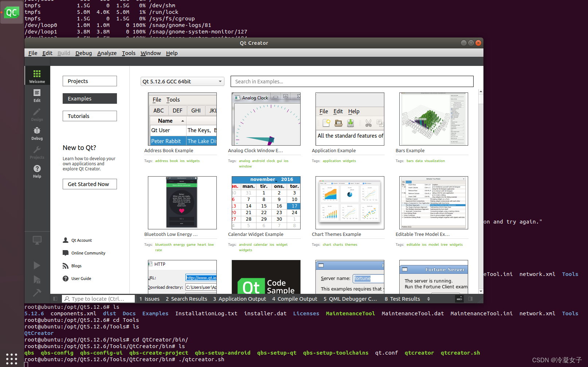This screenshot has width=588, height=367.
Task: Open the Blogs link
Action: click(x=76, y=266)
